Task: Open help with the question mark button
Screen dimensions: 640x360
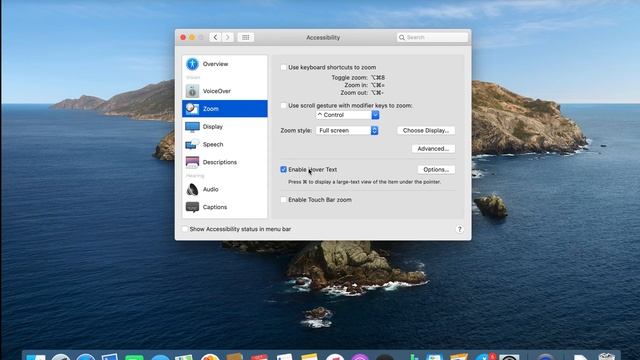Action: click(459, 229)
